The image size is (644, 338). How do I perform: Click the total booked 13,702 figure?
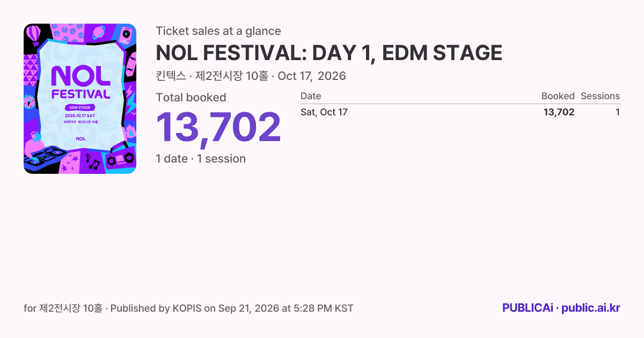[218, 127]
